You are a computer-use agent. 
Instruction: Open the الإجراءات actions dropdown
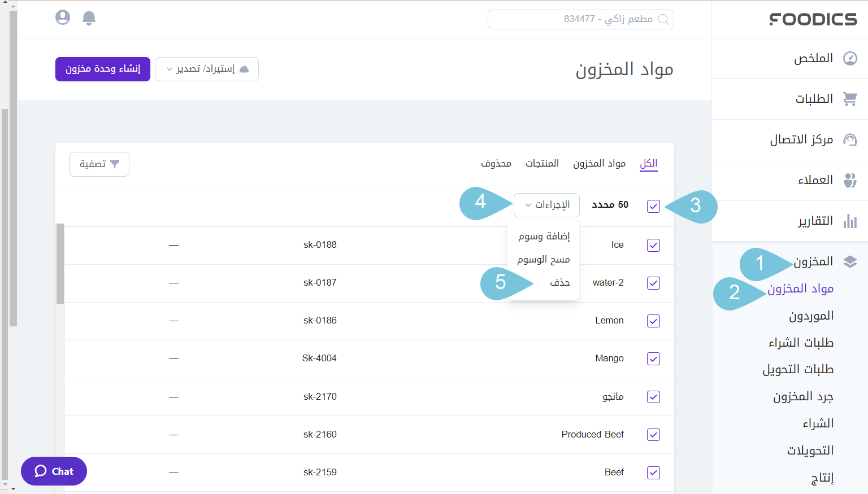pyautogui.click(x=546, y=205)
